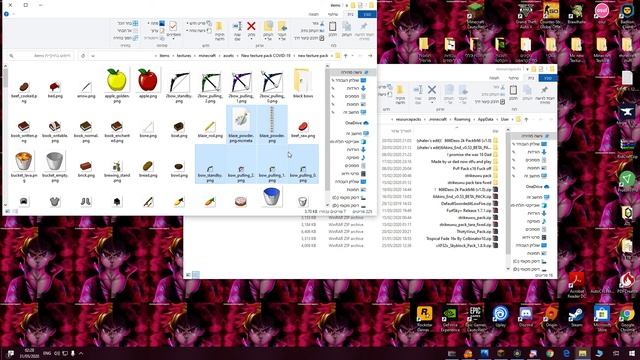Switch back window to details view toggle
Image resolution: width=640 pixels, height=360 pixels.
pos(196,275)
